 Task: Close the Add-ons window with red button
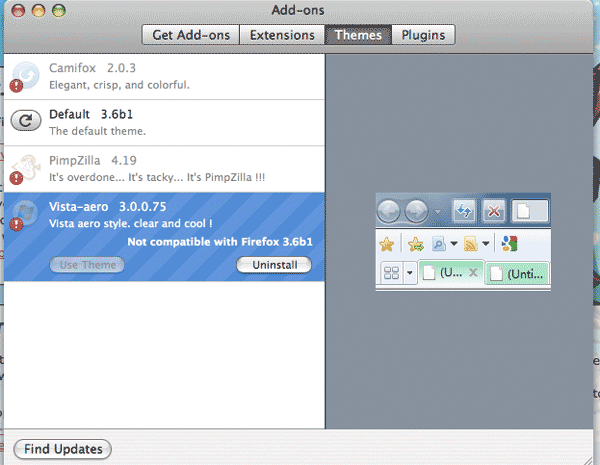click(18, 10)
